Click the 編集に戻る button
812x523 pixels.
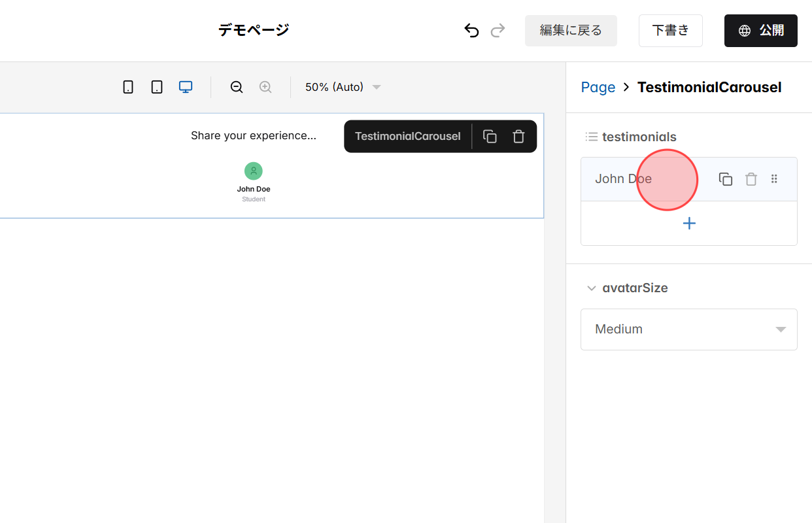point(571,30)
